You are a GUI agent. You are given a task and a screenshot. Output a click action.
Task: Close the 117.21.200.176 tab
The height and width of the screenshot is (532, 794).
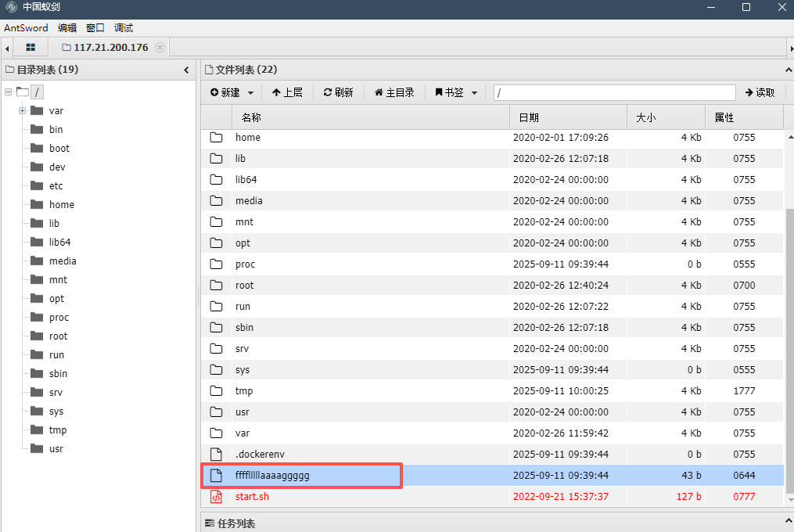pyautogui.click(x=160, y=48)
